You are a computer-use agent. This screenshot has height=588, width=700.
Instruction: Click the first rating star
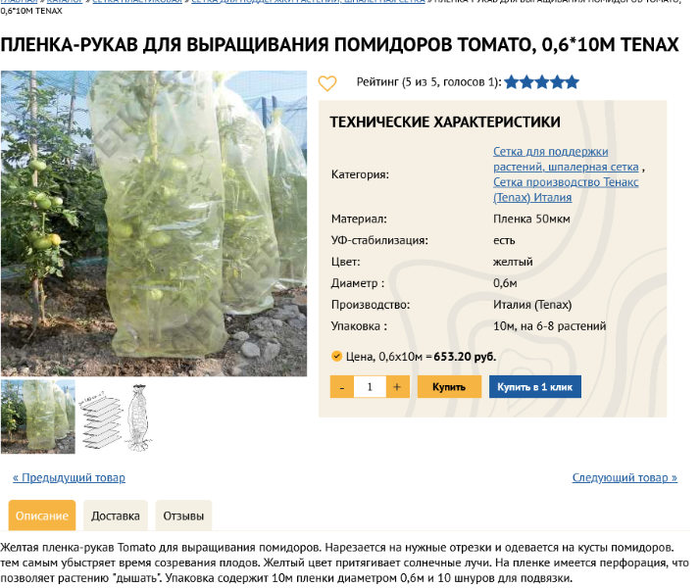coord(512,82)
